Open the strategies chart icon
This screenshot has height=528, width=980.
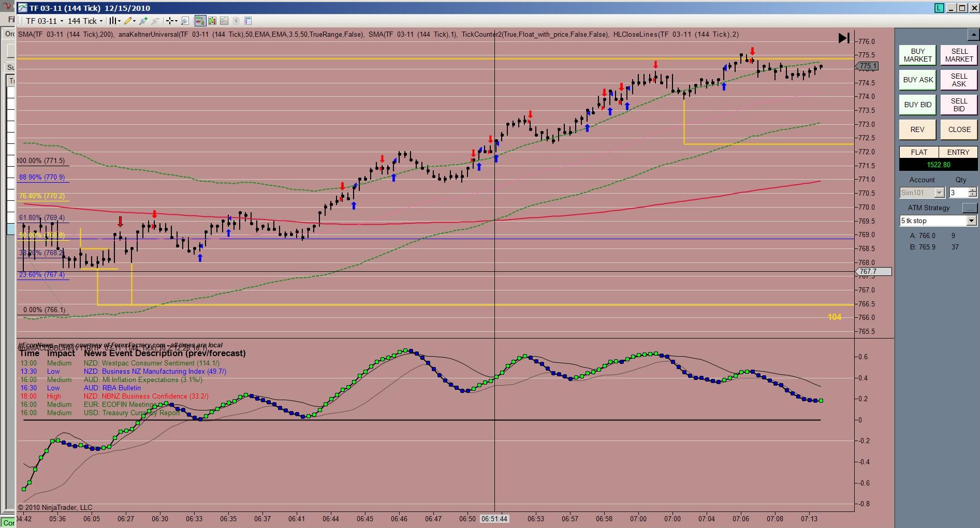click(224, 21)
